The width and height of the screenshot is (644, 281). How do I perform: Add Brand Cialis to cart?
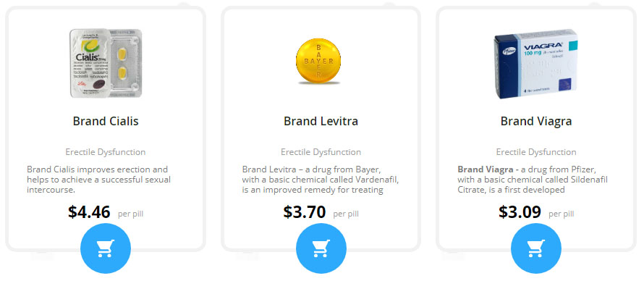pyautogui.click(x=106, y=248)
